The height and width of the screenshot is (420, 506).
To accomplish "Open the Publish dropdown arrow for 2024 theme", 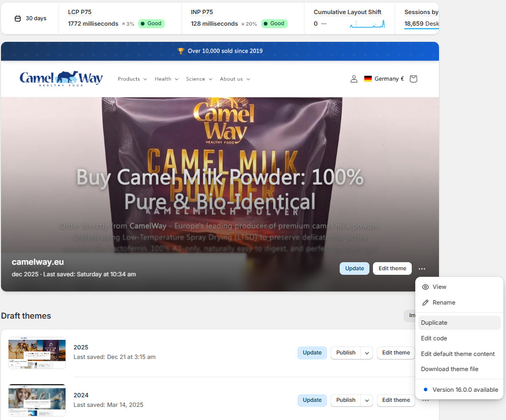I will (367, 400).
